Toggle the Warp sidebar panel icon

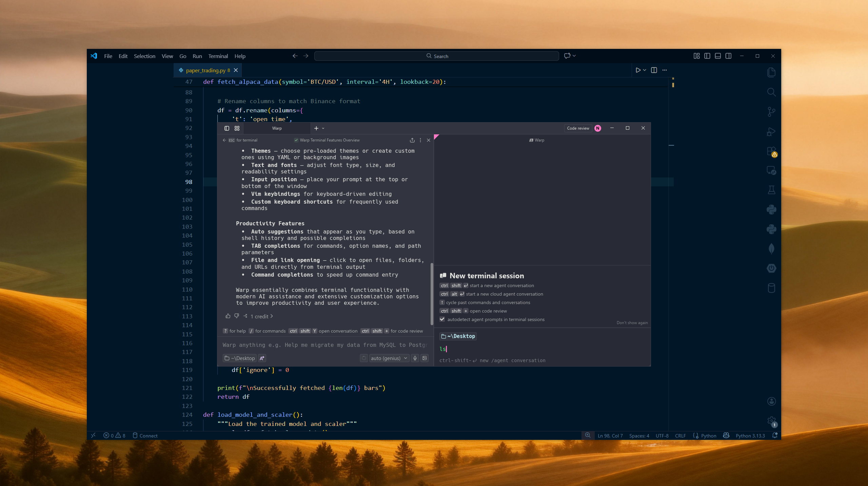pos(226,128)
